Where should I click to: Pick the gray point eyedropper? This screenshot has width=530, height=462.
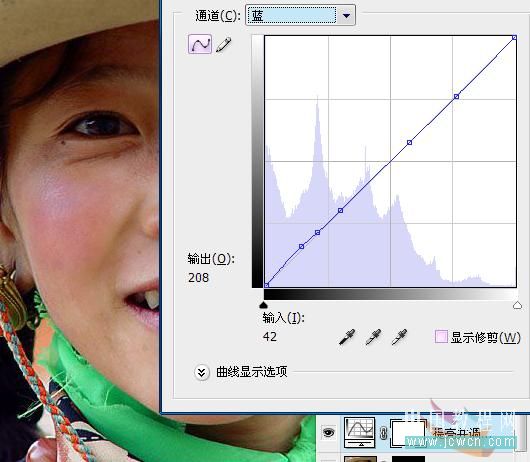(x=373, y=337)
